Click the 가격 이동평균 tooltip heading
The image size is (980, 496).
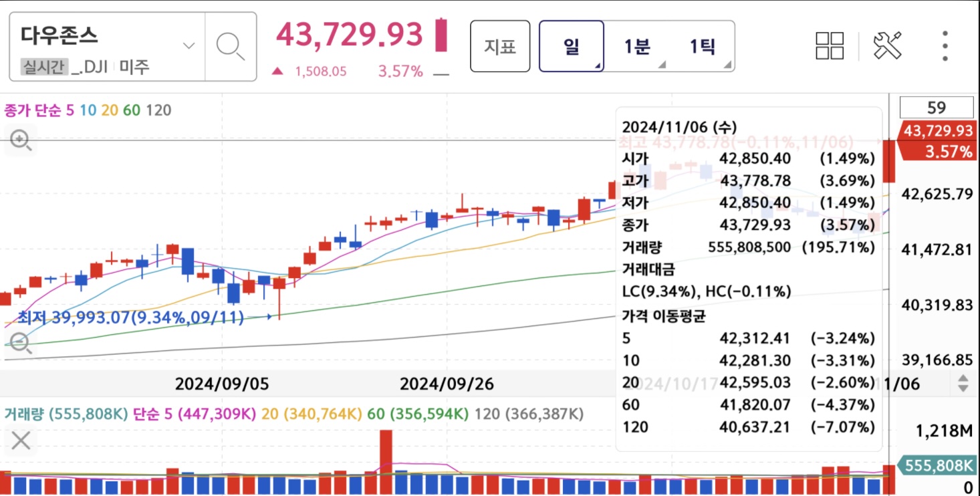tap(664, 316)
